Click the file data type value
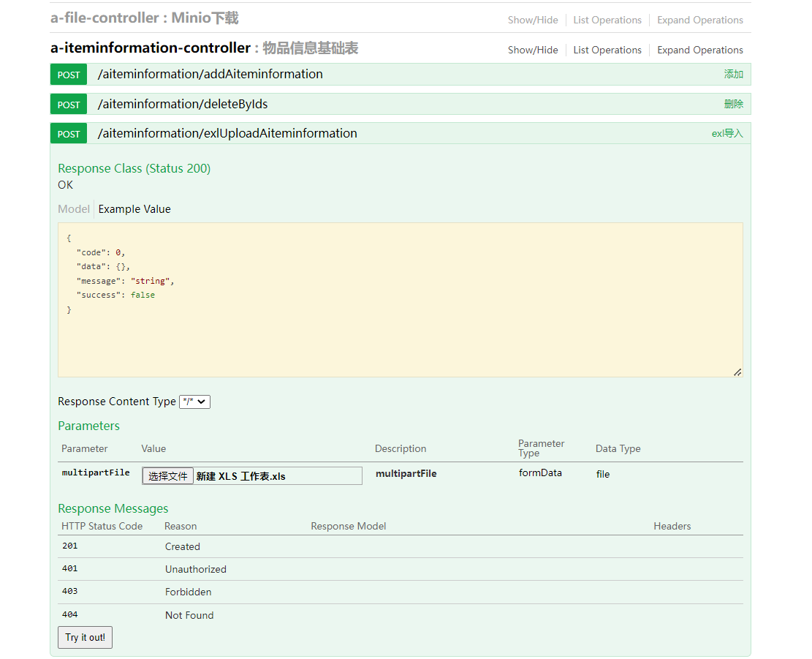This screenshot has width=812, height=659. (603, 474)
